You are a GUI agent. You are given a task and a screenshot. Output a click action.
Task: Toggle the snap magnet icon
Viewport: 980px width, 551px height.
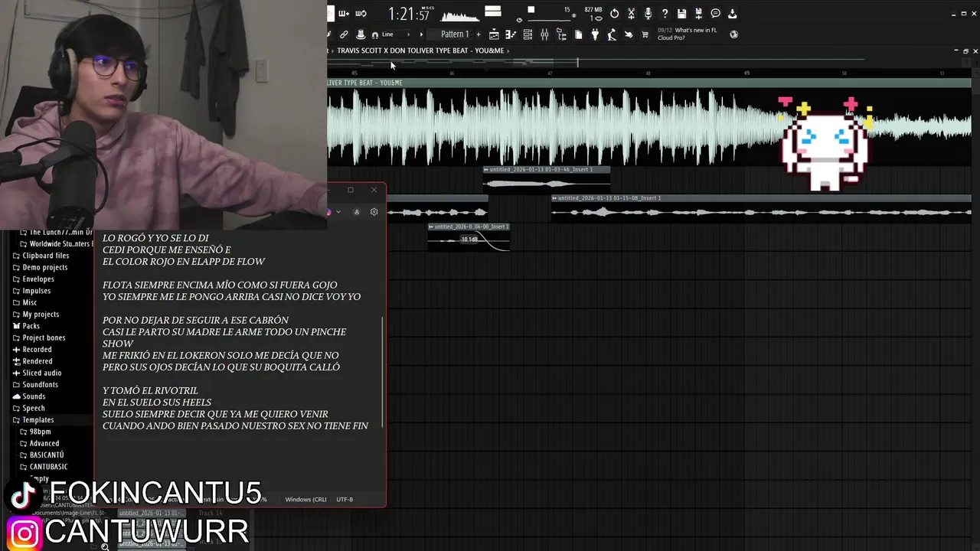374,35
